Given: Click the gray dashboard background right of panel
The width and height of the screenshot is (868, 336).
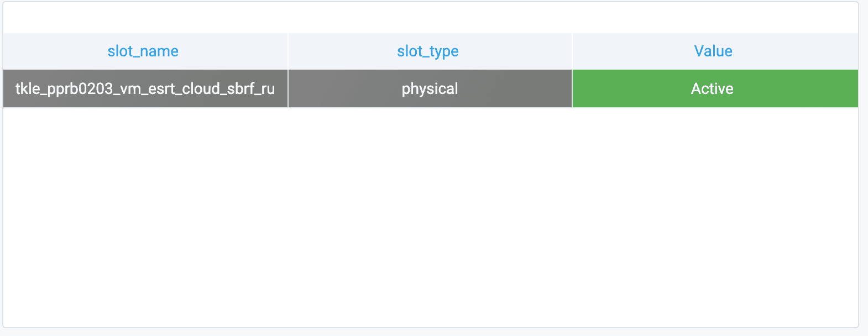Looking at the screenshot, I should (x=864, y=166).
